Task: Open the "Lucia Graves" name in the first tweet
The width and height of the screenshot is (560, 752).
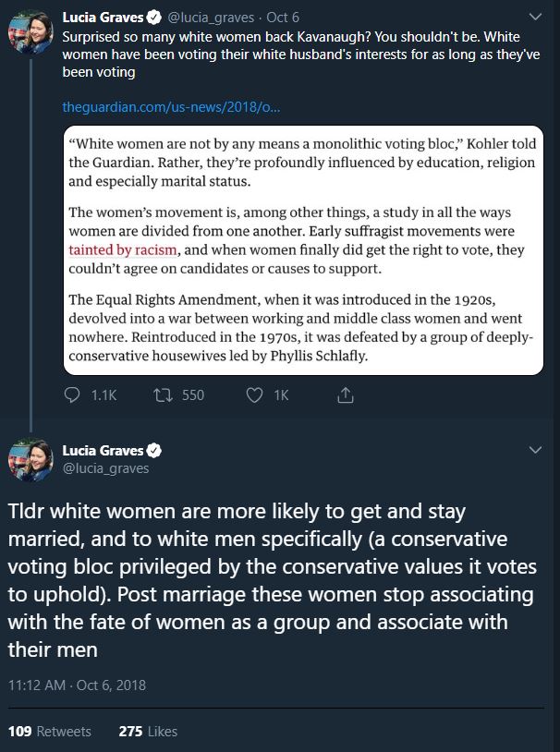Action: tap(103, 18)
